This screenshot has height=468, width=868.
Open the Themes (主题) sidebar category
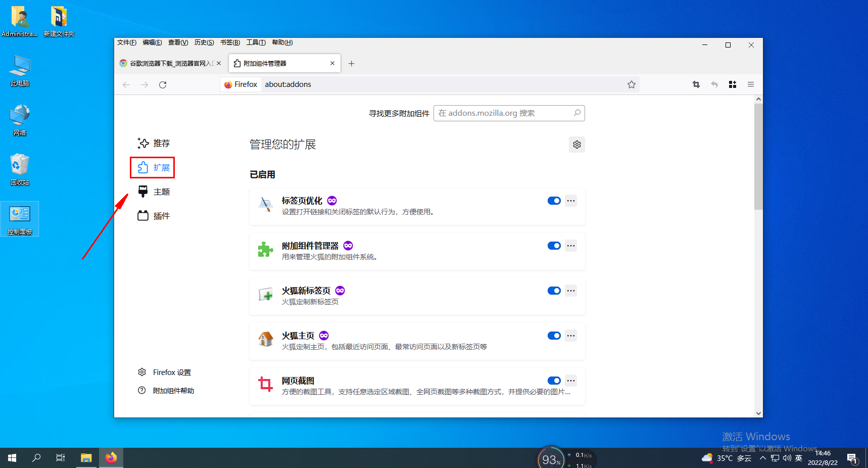[x=154, y=192]
